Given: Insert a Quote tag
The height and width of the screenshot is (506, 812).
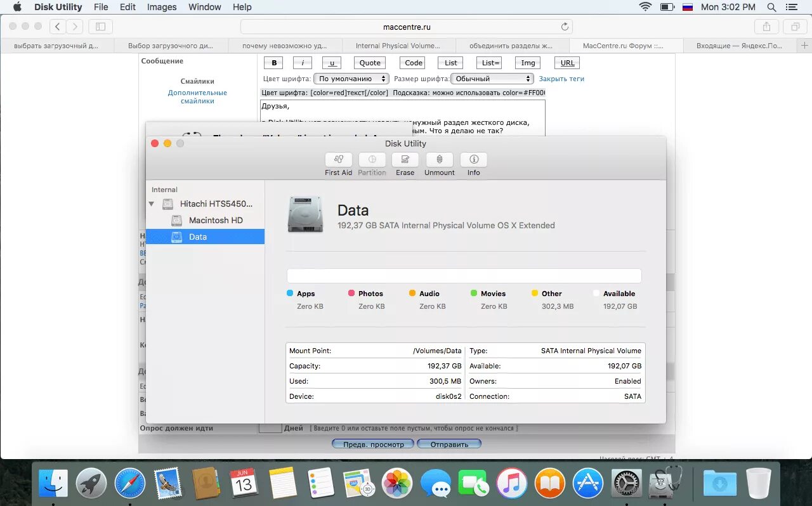Looking at the screenshot, I should coord(370,63).
